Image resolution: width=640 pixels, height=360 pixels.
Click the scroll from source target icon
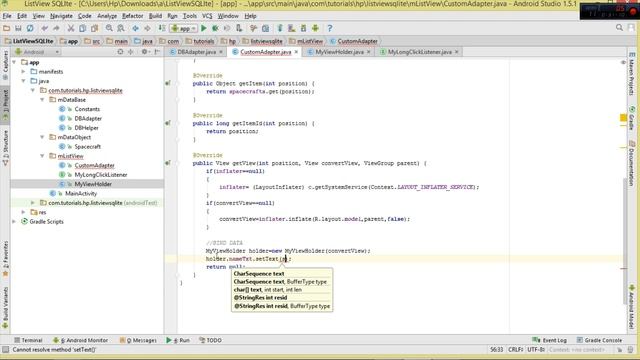(x=120, y=52)
